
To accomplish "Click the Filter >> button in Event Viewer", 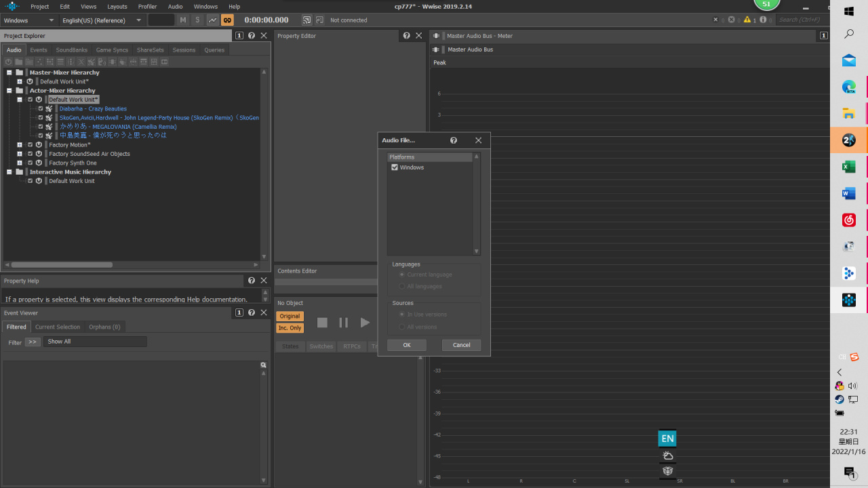I will point(33,342).
